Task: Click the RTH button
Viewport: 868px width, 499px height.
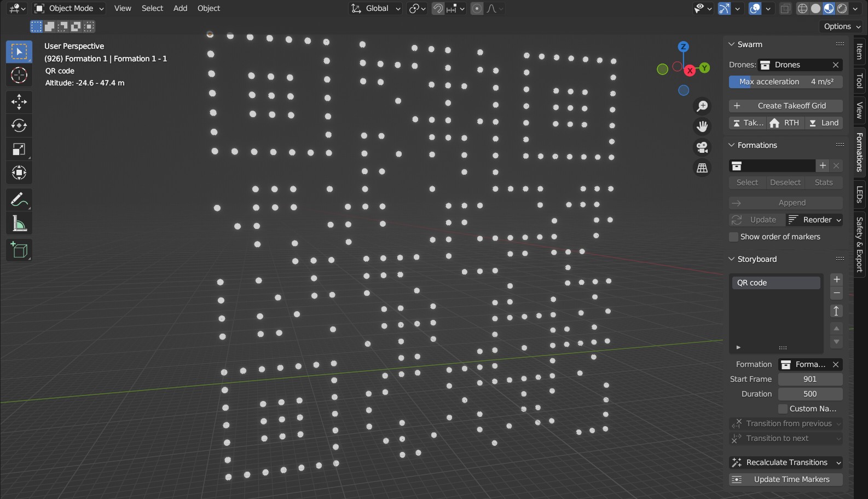Action: tap(785, 123)
